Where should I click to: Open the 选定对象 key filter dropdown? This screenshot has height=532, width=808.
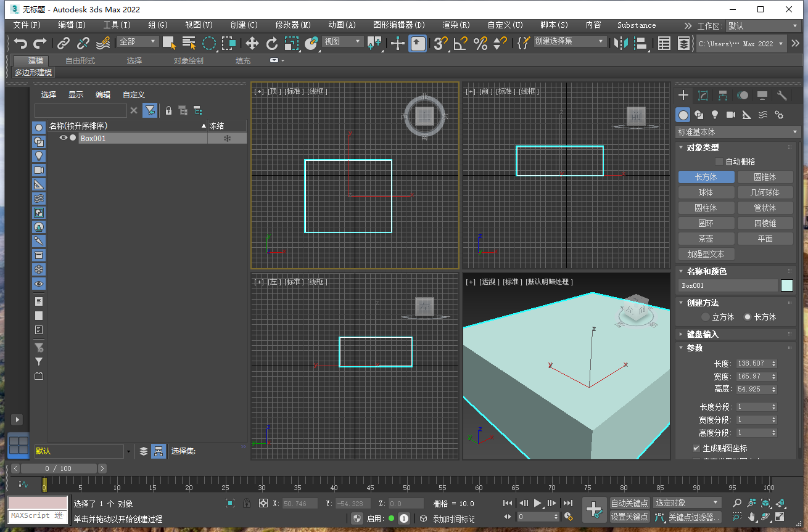pyautogui.click(x=687, y=503)
